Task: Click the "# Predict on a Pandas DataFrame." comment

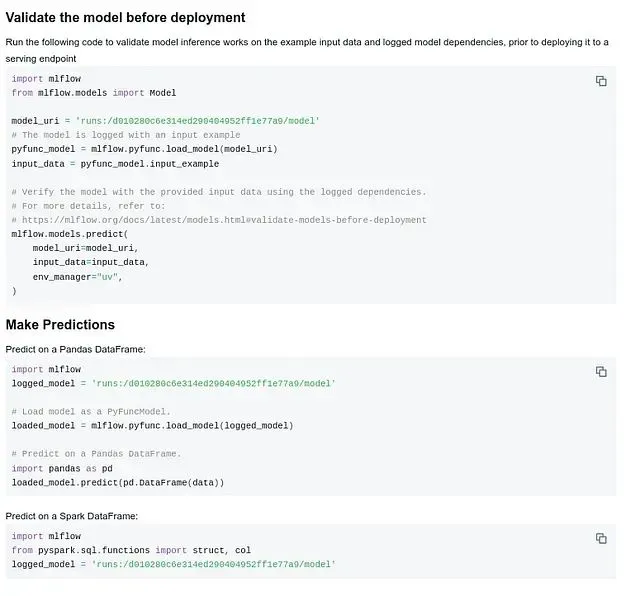Action: pos(96,454)
